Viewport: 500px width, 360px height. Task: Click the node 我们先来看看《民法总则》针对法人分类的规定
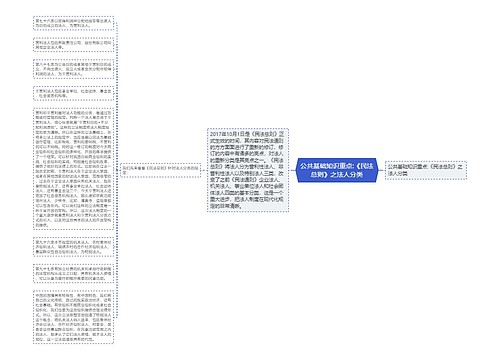160,170
